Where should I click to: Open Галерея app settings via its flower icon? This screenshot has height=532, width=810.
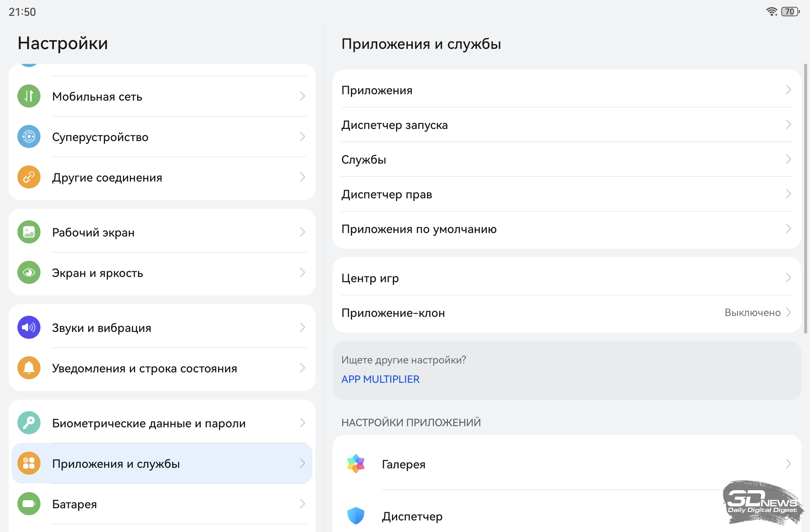(x=356, y=464)
